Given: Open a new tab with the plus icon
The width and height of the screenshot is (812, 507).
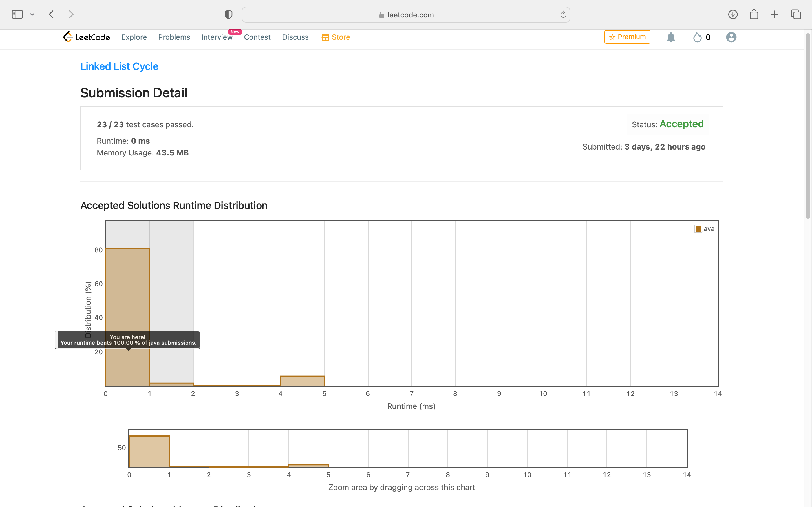Looking at the screenshot, I should click(x=775, y=14).
